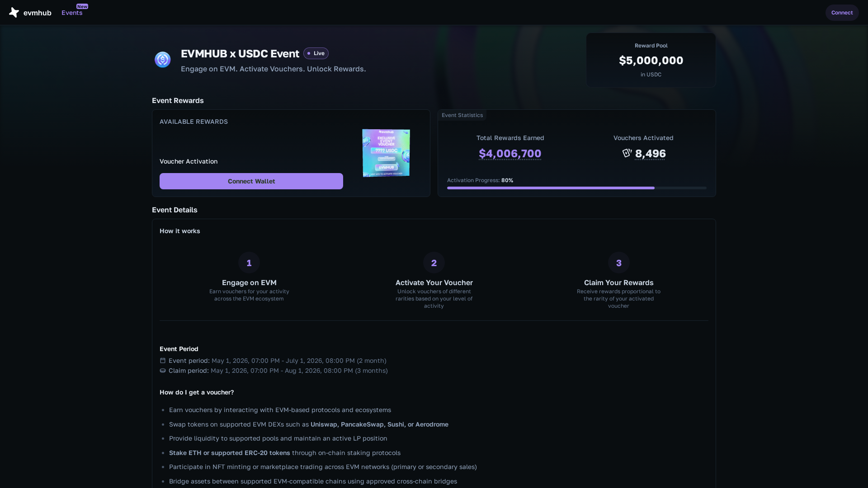Screen dimensions: 868x488
Task: Click the 'New' badge above Events
Action: point(82,6)
